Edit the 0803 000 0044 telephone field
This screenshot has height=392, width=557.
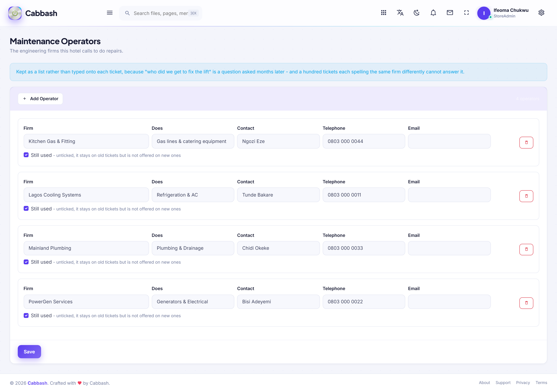click(x=364, y=141)
